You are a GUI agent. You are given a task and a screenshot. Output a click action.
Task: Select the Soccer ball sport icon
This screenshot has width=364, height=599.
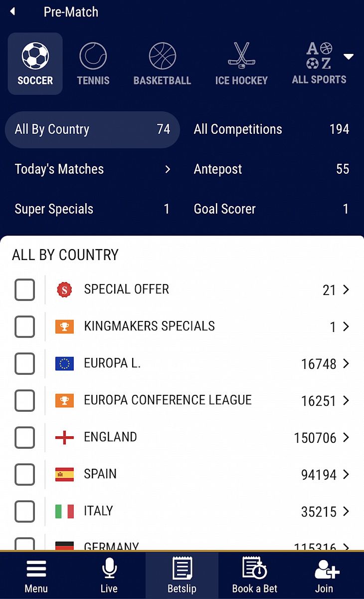(35, 56)
